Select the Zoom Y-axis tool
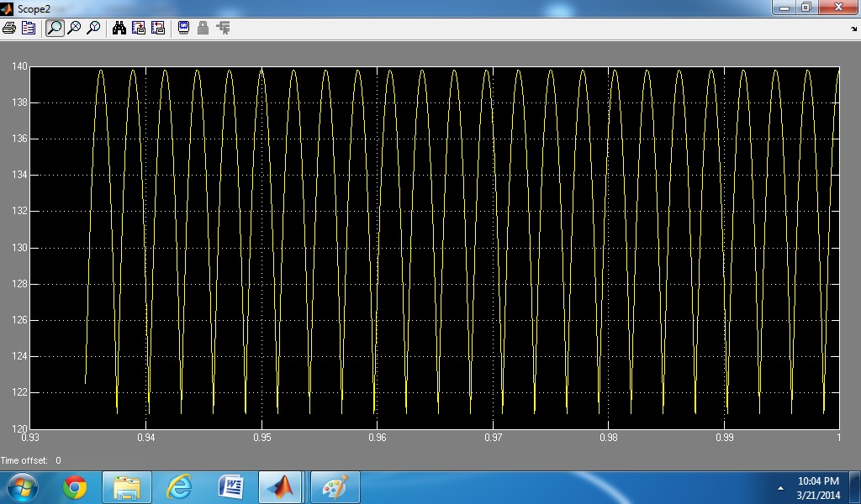 point(93,28)
